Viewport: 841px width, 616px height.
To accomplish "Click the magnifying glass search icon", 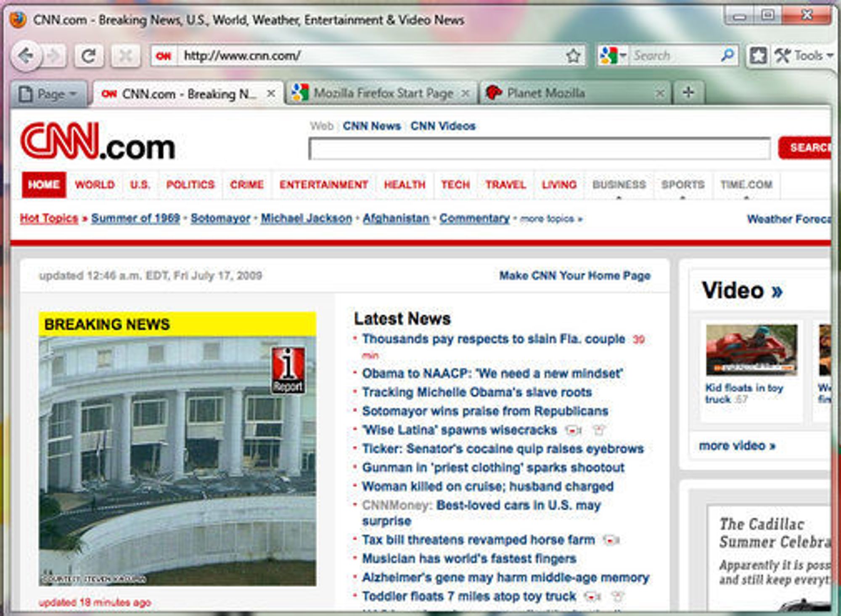I will pyautogui.click(x=727, y=55).
